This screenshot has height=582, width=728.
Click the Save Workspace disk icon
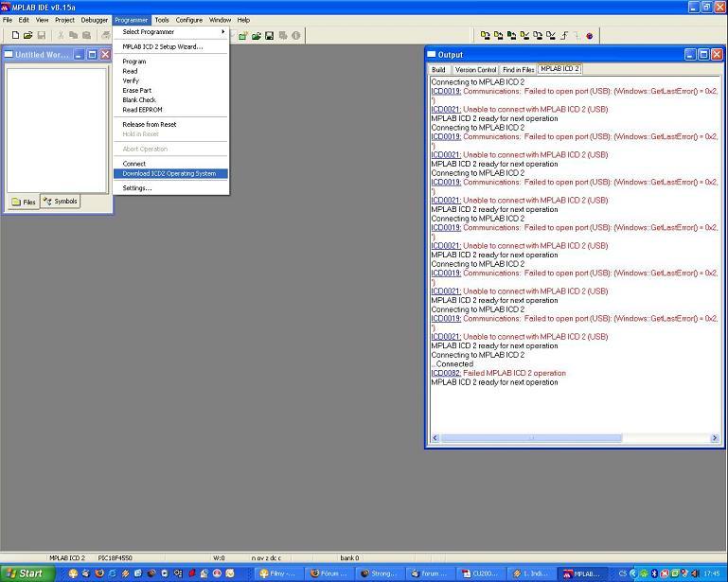click(269, 36)
